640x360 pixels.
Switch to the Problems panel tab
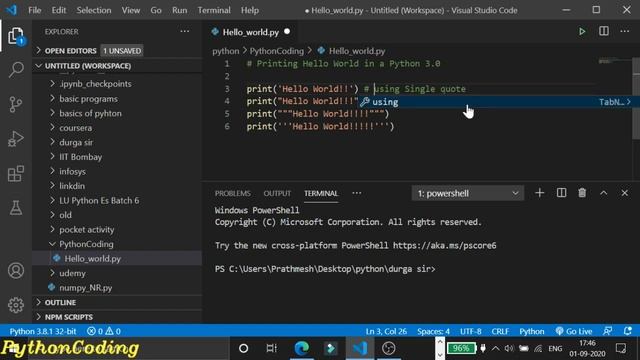coord(233,193)
